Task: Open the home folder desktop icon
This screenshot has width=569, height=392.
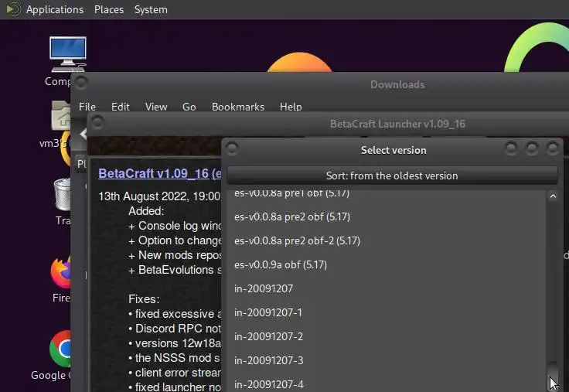Action: 61,115
